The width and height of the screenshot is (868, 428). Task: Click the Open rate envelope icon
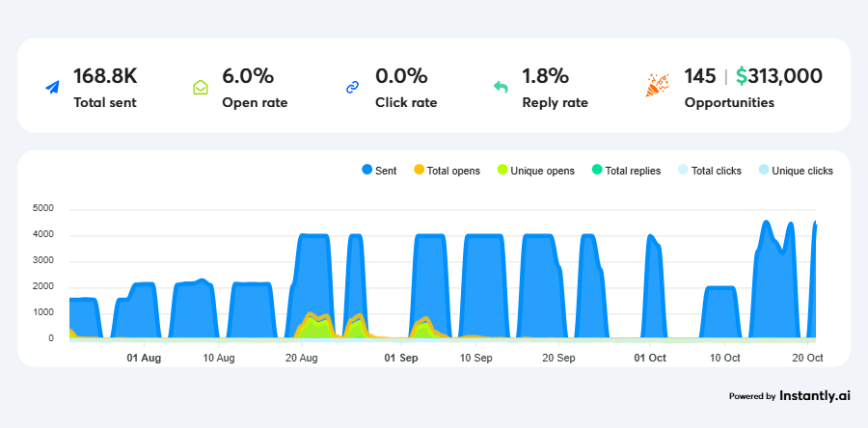201,88
